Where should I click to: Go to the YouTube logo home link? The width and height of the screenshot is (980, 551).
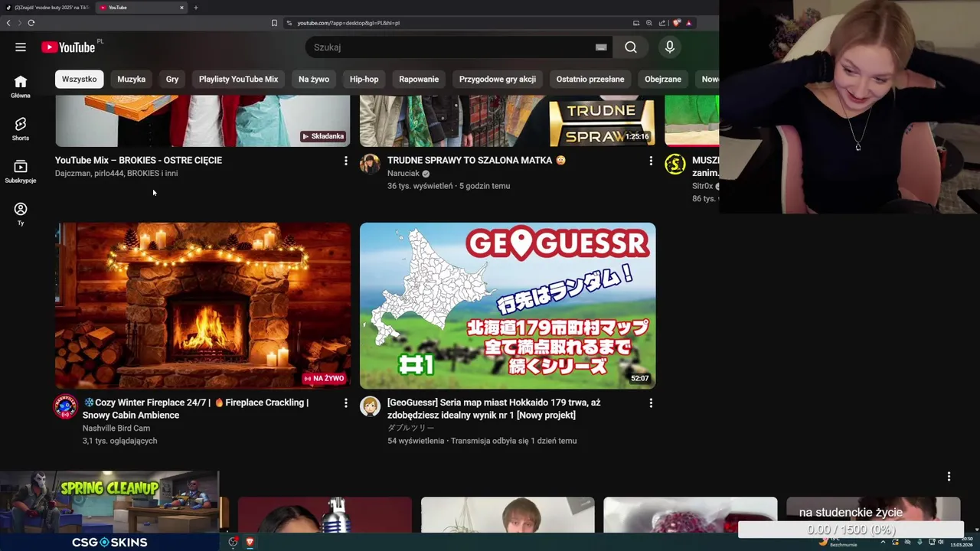68,47
